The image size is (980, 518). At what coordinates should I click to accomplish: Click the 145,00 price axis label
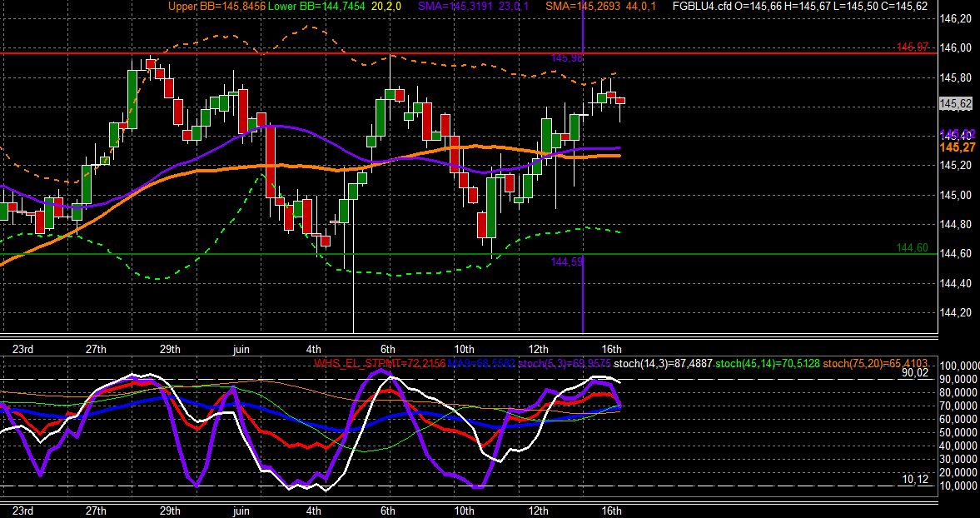956,196
